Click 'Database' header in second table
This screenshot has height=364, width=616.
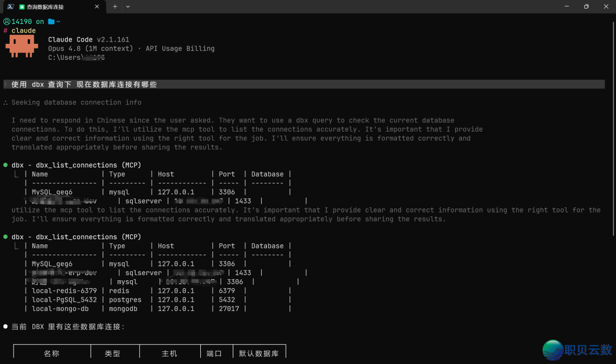point(267,246)
